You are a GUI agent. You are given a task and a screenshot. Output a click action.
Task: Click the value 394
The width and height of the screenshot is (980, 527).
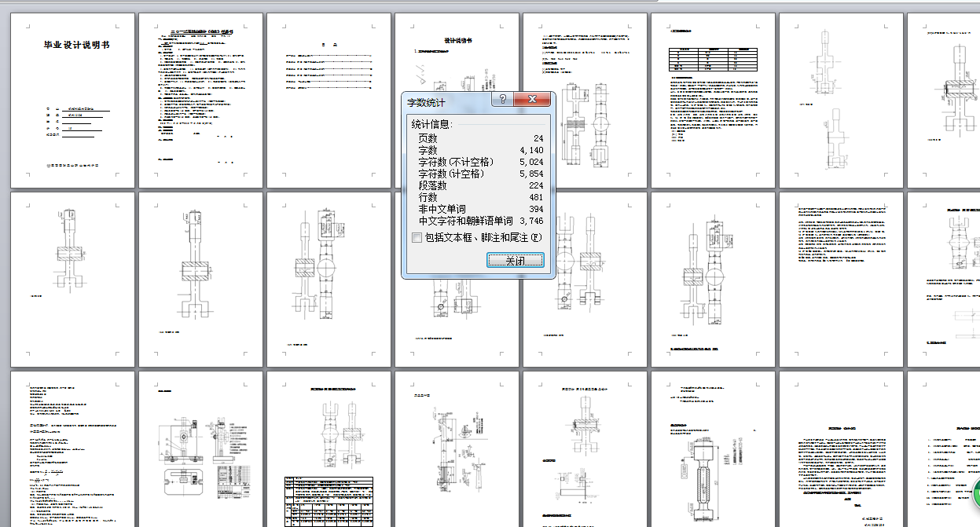[x=535, y=209]
